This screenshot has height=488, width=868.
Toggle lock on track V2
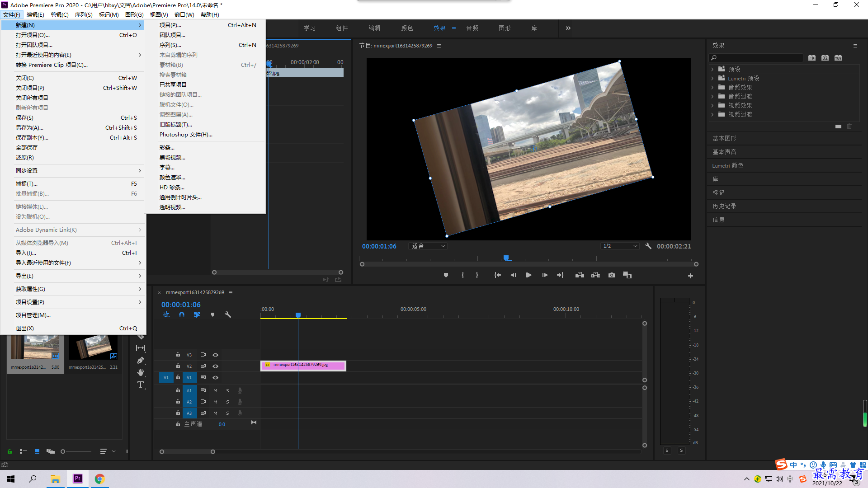click(x=178, y=366)
